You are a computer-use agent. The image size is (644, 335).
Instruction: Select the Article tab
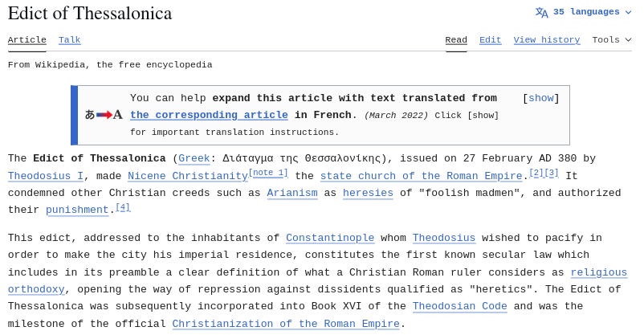pos(27,40)
